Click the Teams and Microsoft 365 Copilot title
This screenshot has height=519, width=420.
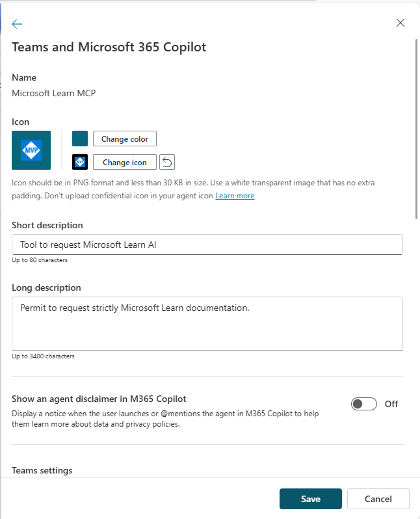[x=109, y=47]
